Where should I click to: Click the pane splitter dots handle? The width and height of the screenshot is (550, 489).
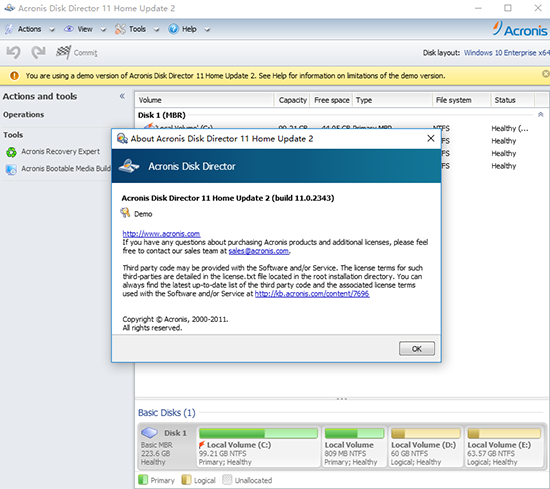342,399
